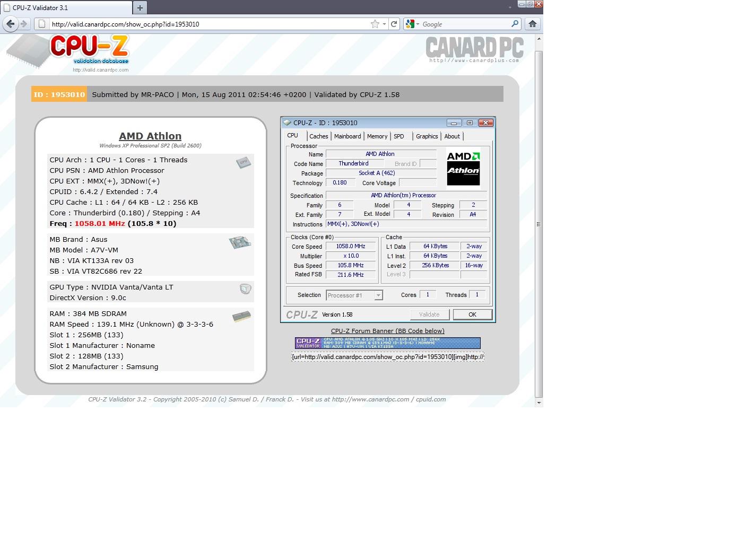Click the MB Model : A7V-VM line
This screenshot has width=747, height=560.
(x=84, y=250)
